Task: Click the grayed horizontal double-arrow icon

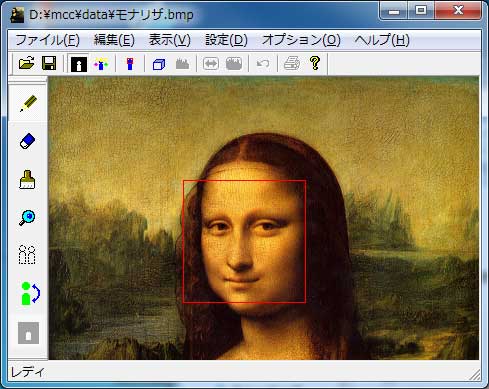Action: tap(211, 63)
